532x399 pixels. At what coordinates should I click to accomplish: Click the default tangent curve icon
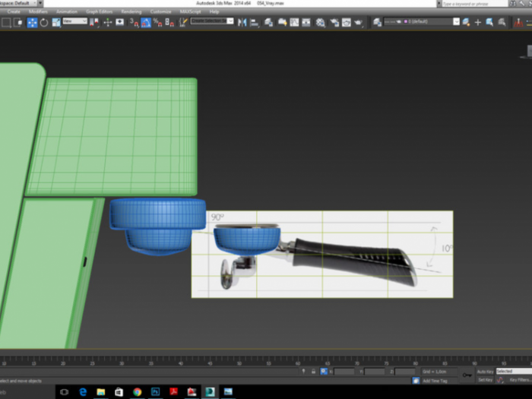pyautogui.click(x=500, y=380)
